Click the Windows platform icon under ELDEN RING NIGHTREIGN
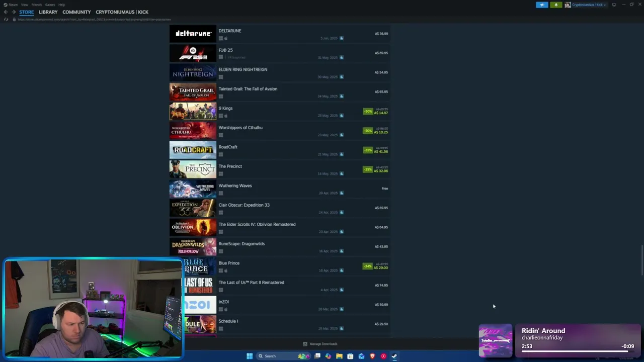 (x=220, y=77)
